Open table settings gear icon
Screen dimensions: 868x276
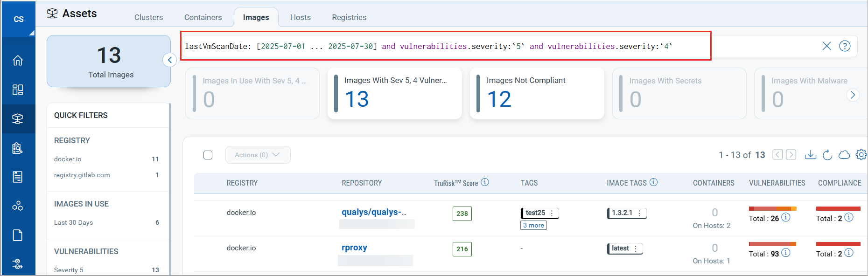point(861,155)
